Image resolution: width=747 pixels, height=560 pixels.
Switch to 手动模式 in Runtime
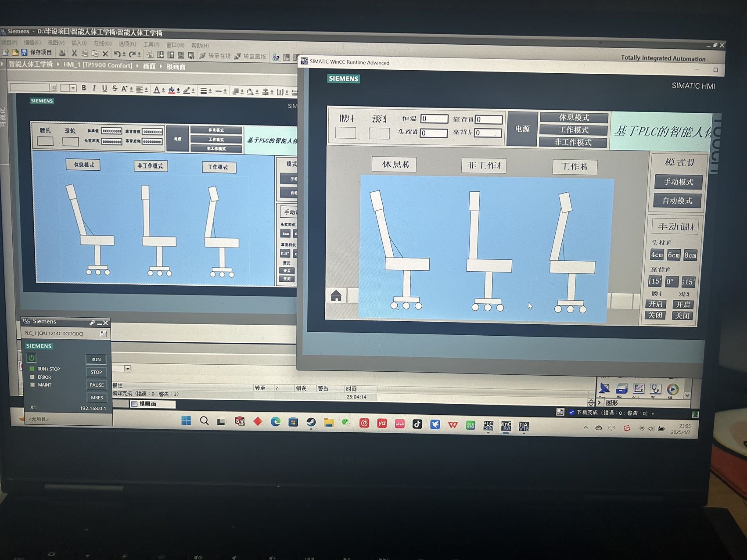point(679,182)
